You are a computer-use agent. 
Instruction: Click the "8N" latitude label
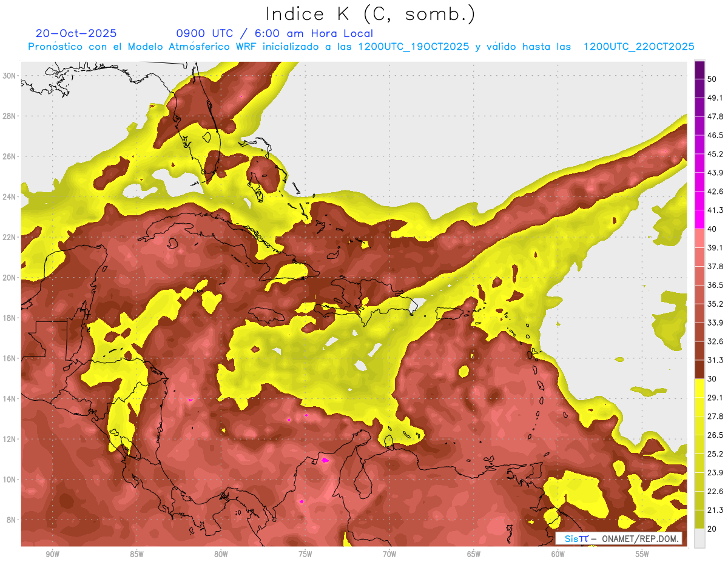tap(12, 520)
